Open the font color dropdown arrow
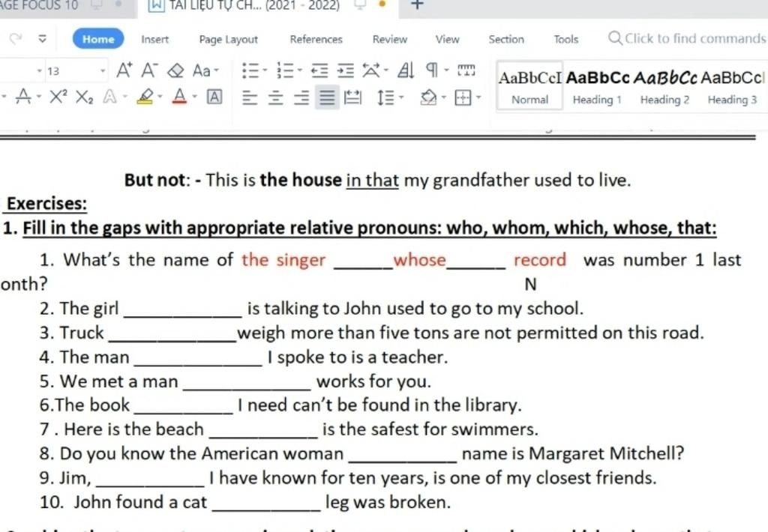 pyautogui.click(x=194, y=97)
